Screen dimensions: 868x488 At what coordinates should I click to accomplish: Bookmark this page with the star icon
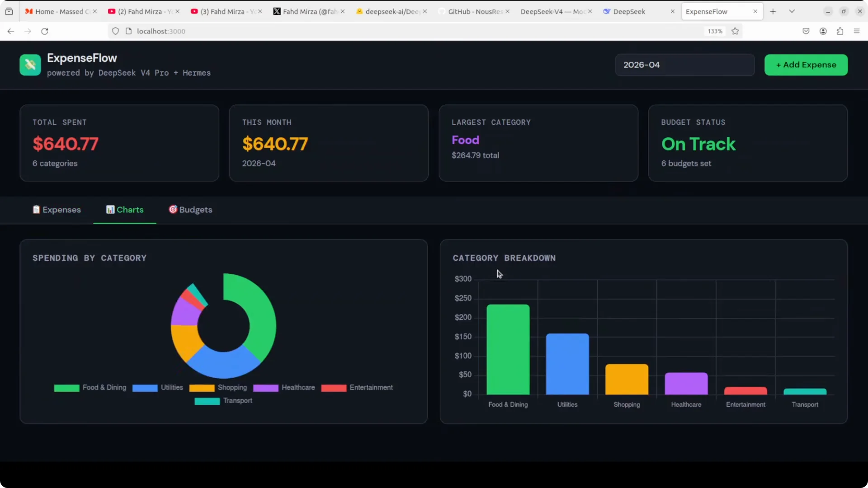(x=735, y=31)
